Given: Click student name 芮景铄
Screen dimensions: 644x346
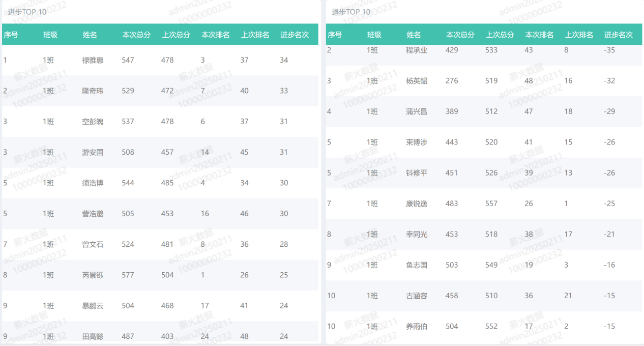Looking at the screenshot, I should [93, 275].
